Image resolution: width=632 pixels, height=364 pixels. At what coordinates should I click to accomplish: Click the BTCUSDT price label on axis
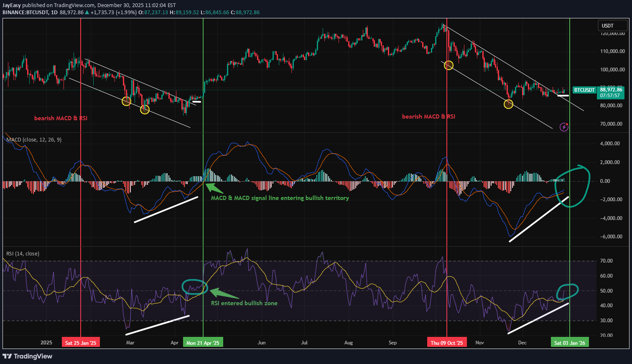coord(584,90)
